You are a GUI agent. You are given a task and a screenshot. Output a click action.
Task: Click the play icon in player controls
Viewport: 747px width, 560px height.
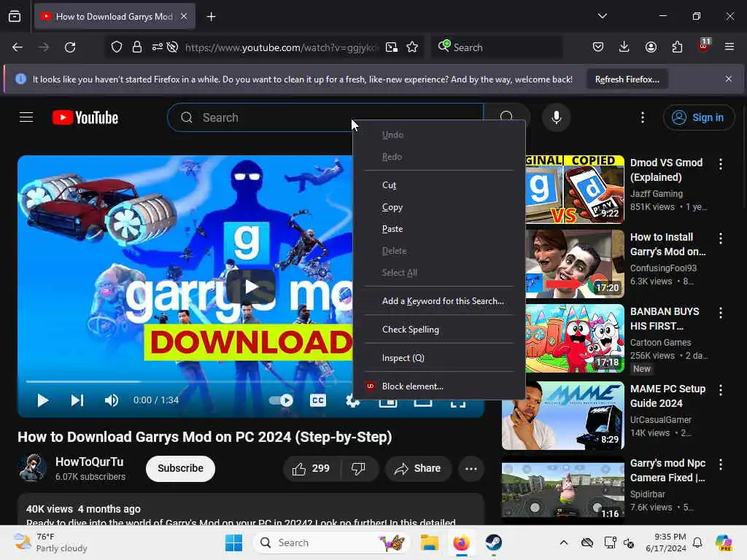(43, 400)
